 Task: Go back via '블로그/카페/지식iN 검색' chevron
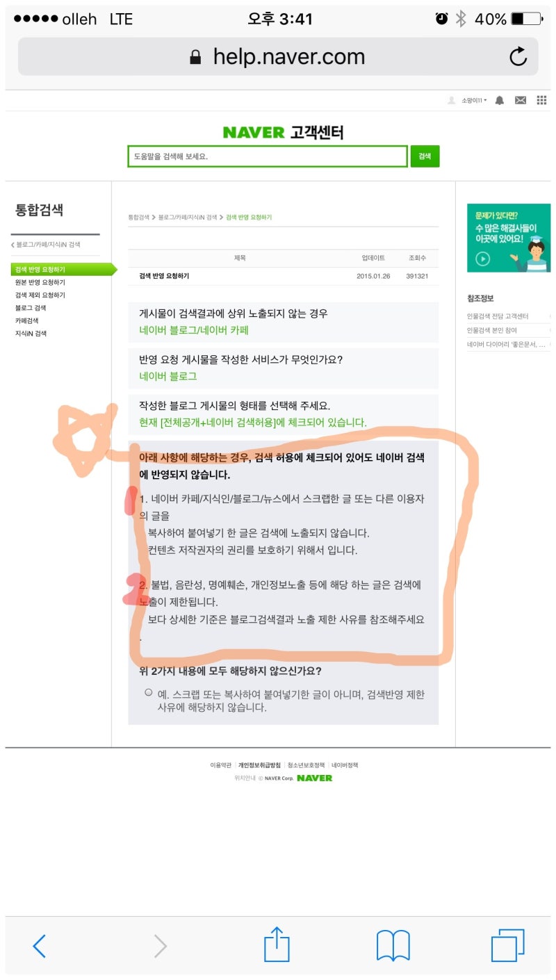coord(47,245)
